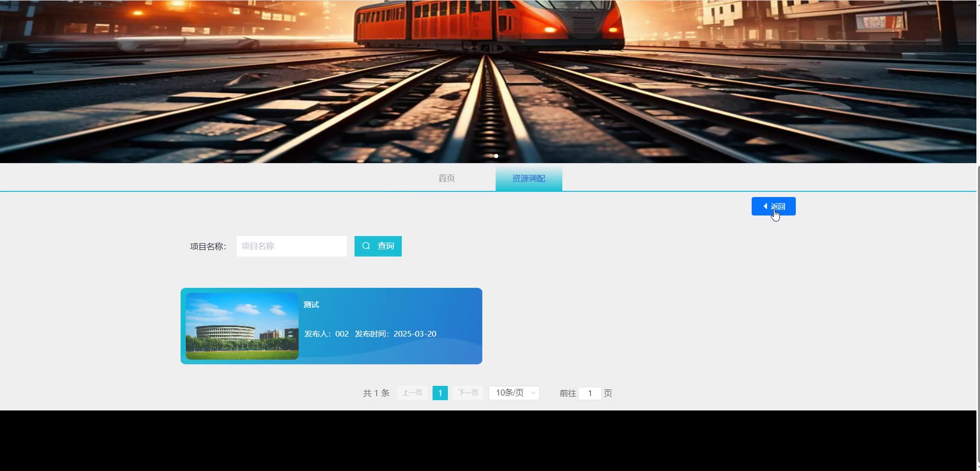The width and height of the screenshot is (980, 471).
Task: Click the 共 1 条 total count text
Action: coord(376,394)
